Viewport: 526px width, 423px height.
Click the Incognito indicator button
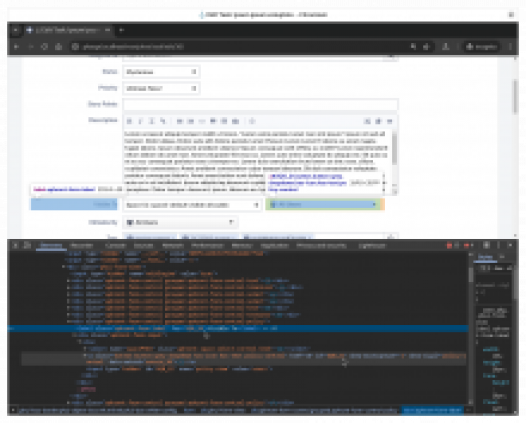pos(482,47)
